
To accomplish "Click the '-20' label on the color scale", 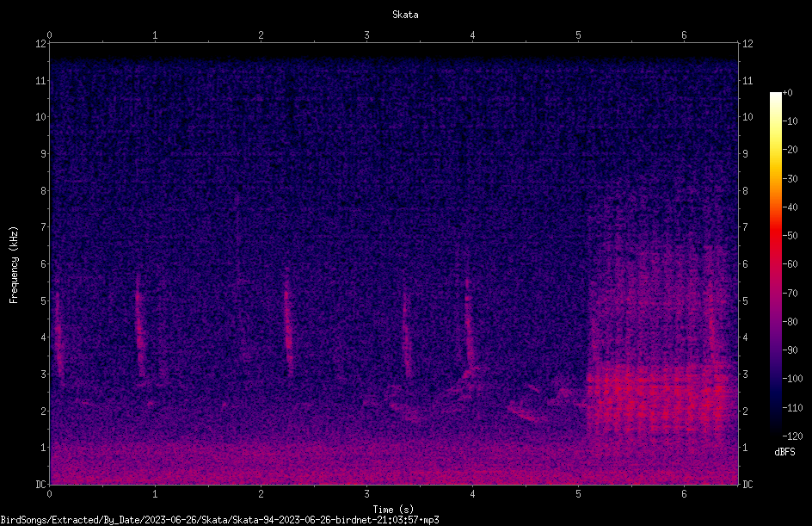I will [x=790, y=149].
